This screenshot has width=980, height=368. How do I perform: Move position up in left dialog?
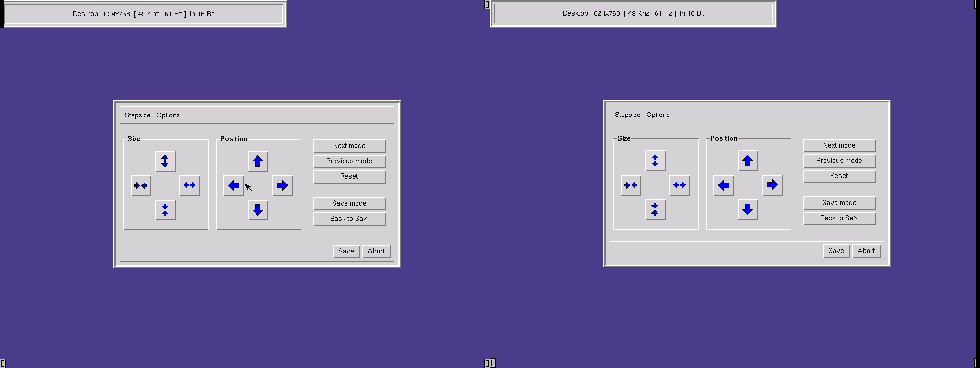(x=258, y=161)
